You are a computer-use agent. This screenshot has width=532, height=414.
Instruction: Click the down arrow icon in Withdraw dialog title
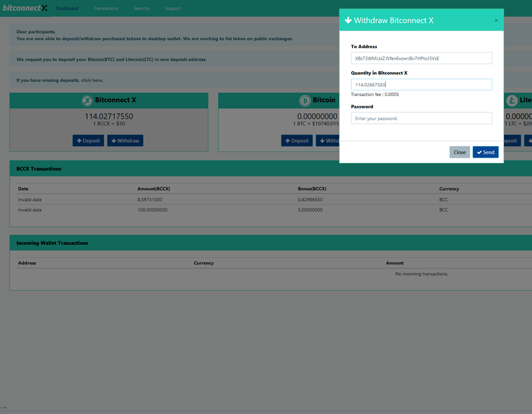point(348,20)
